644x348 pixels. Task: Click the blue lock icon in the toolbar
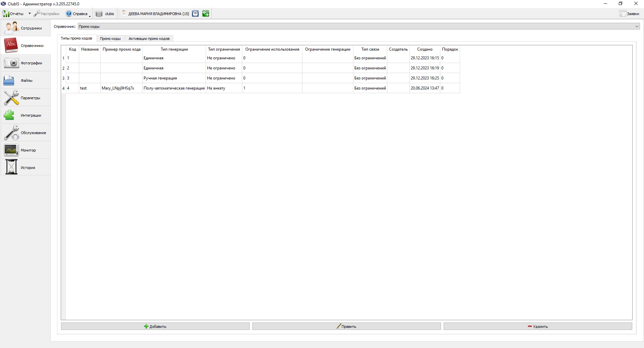point(195,14)
